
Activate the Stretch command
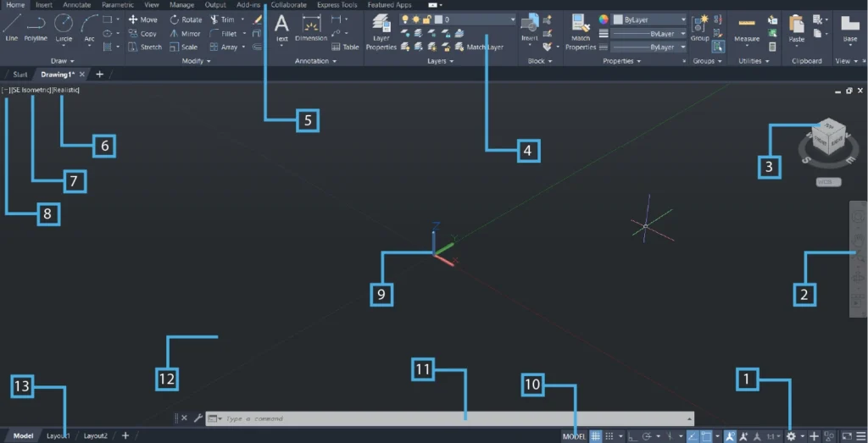tap(145, 47)
